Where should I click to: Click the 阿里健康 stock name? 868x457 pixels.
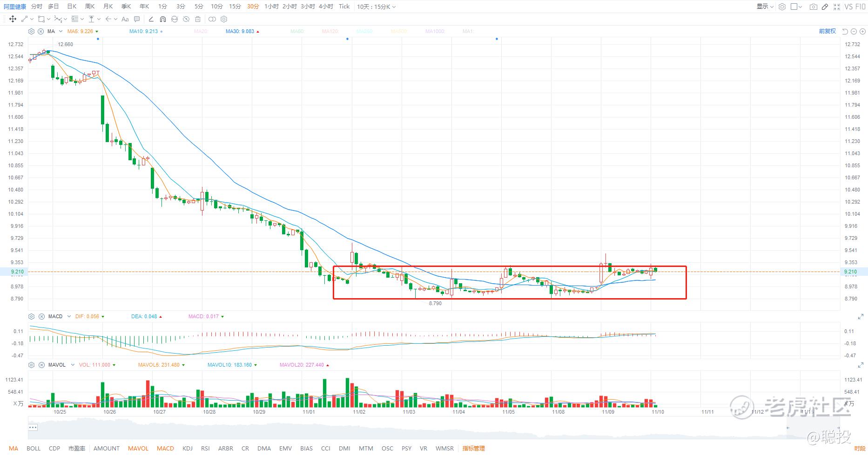click(15, 7)
